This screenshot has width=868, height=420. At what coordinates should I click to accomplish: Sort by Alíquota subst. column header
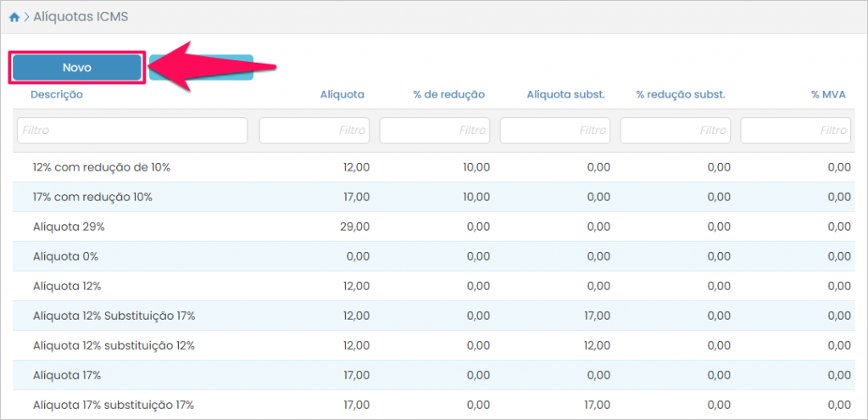565,95
